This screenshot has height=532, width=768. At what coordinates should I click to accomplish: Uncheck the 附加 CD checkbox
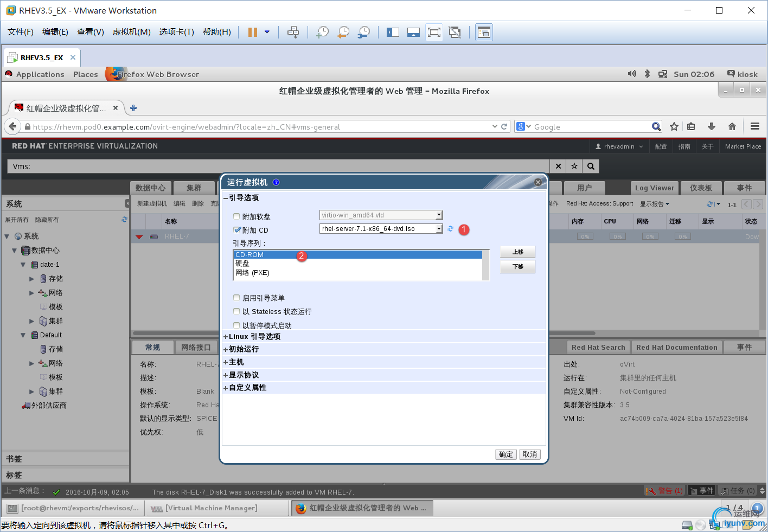click(236, 230)
